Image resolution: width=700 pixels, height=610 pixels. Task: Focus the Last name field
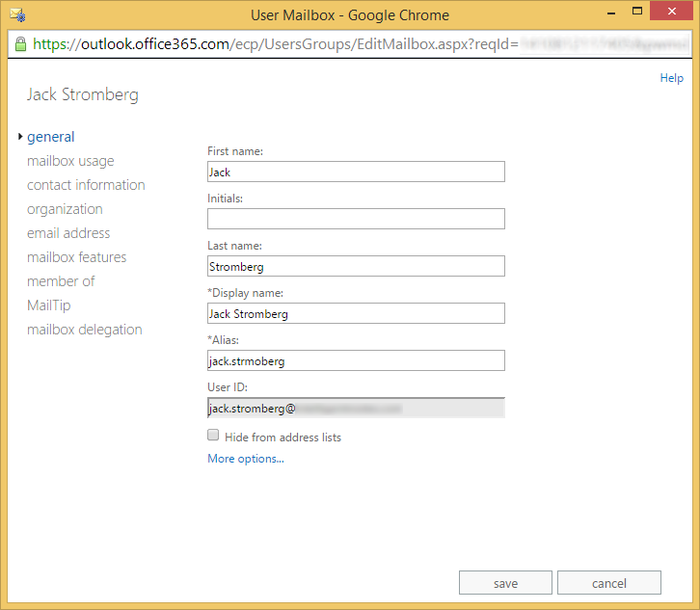coord(356,266)
